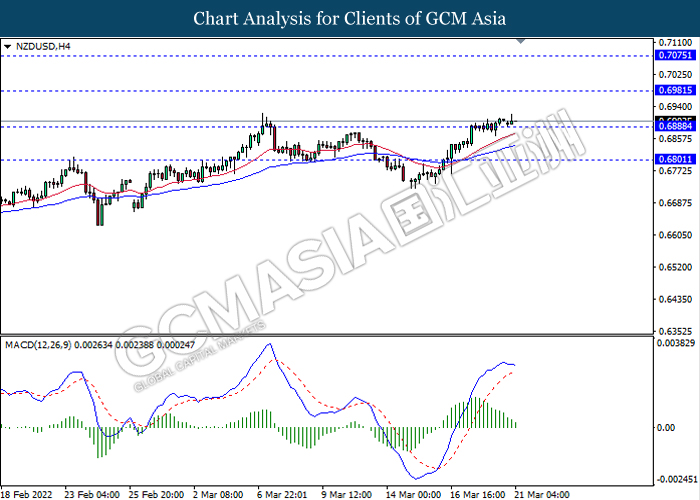Click the chart shift triangle marker
Viewport: 700px width, 500px height.
(x=521, y=41)
